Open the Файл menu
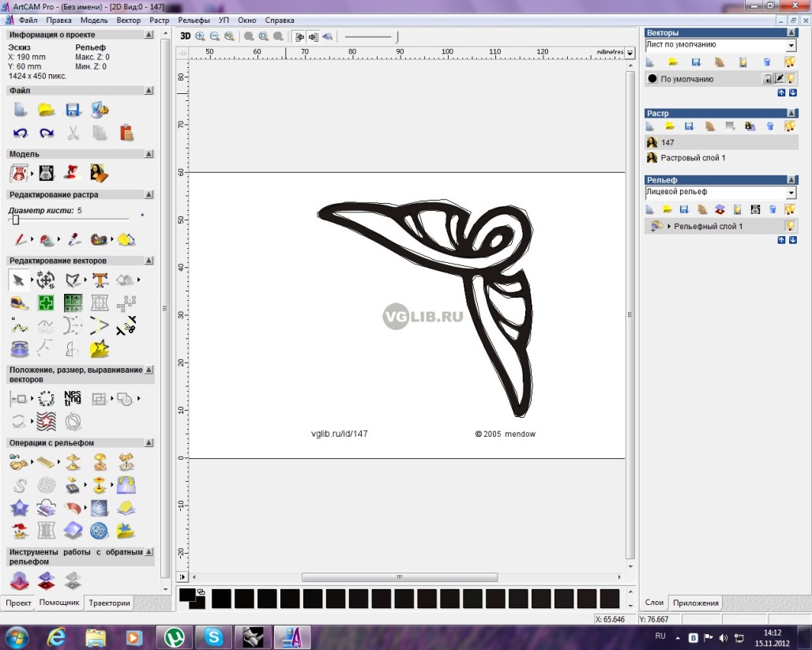Screen dimensions: 812x650 [28, 21]
